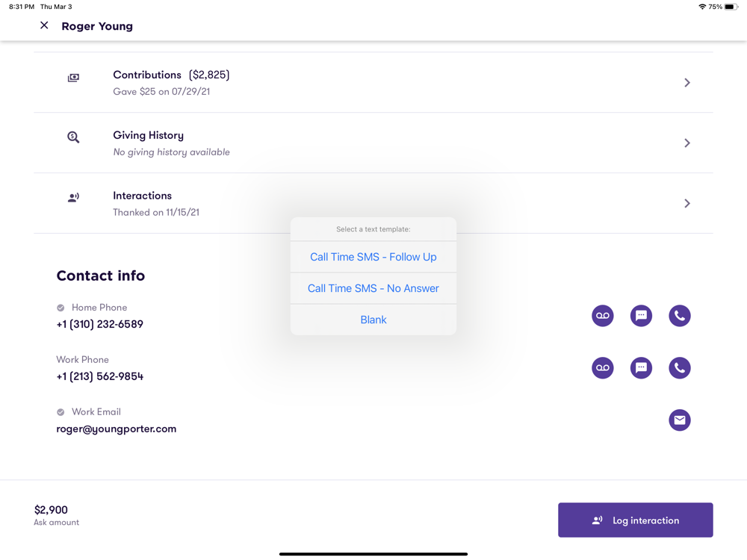The height and width of the screenshot is (560, 747).
Task: Click the Thanked on 11/15/21 text
Action: [156, 212]
